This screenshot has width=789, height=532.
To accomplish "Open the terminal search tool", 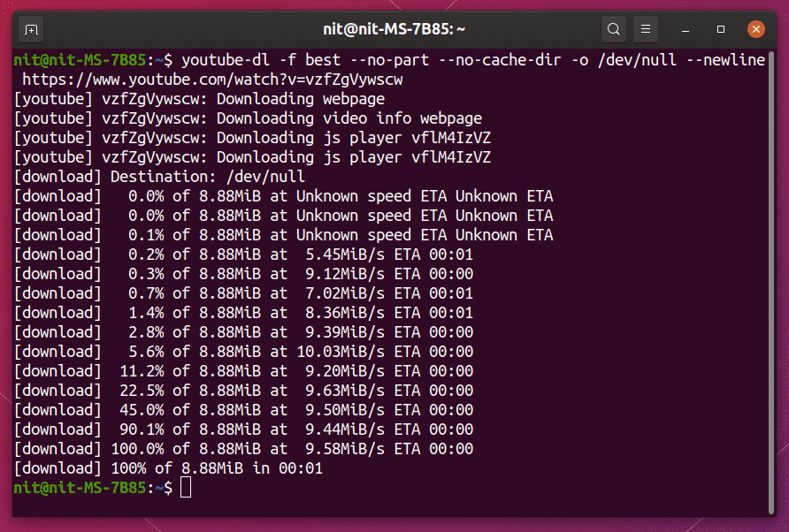I will point(614,29).
